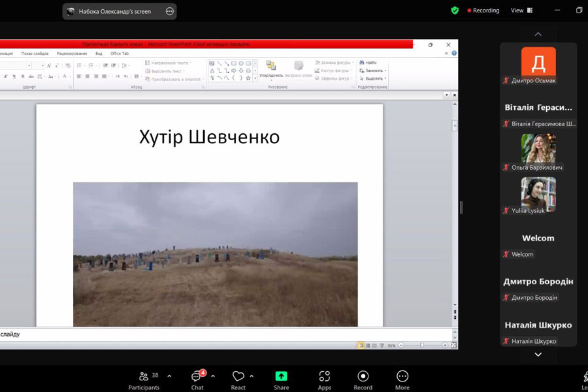Expand the Chat options caret
The height and width of the screenshot is (392, 588).
pos(214,376)
